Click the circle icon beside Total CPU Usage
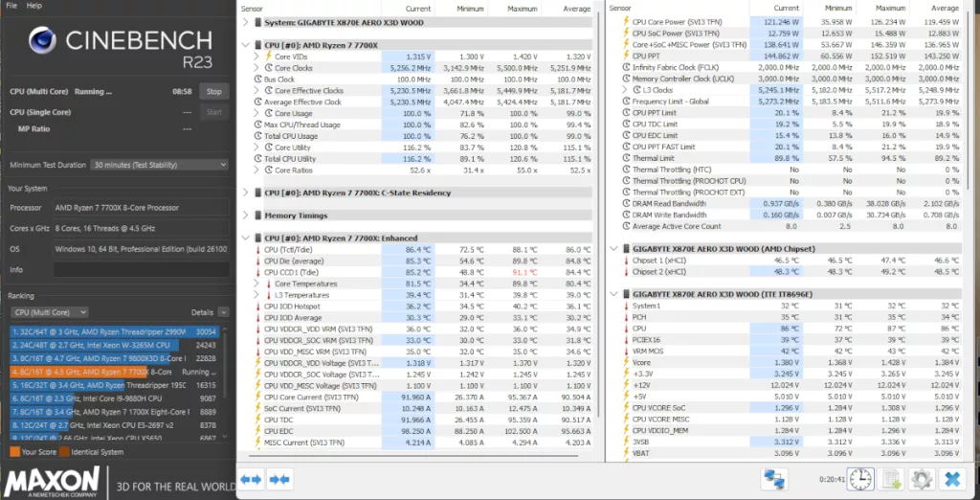The width and height of the screenshot is (980, 500). pyautogui.click(x=258, y=136)
